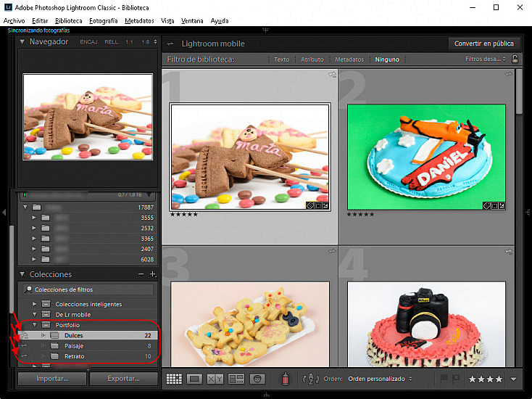Collapse the Portfolio collection set
Viewport: 532px width, 399px height.
34,325
